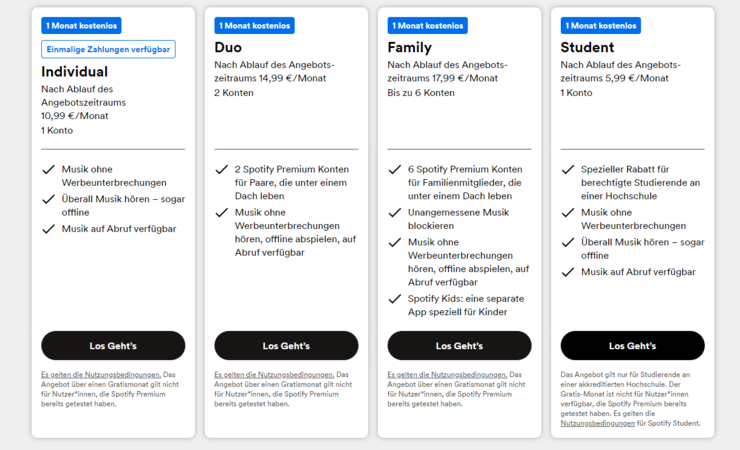
Task: Click Los Geht's button for Individual plan
Action: click(x=113, y=345)
